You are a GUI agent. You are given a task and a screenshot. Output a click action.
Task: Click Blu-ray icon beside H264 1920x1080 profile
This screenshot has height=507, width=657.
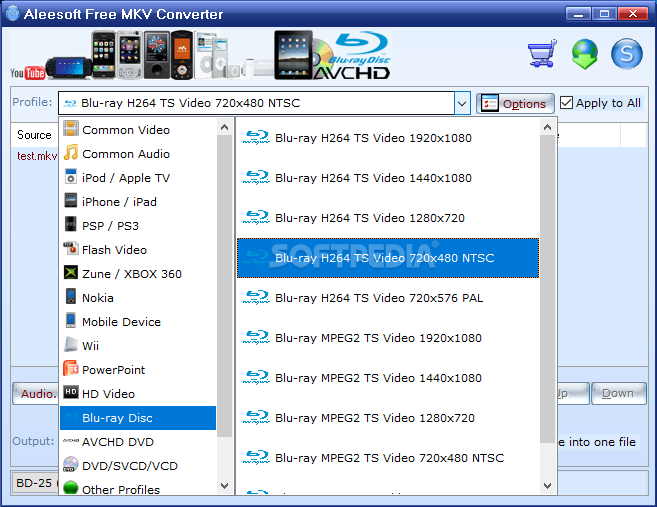click(x=256, y=137)
